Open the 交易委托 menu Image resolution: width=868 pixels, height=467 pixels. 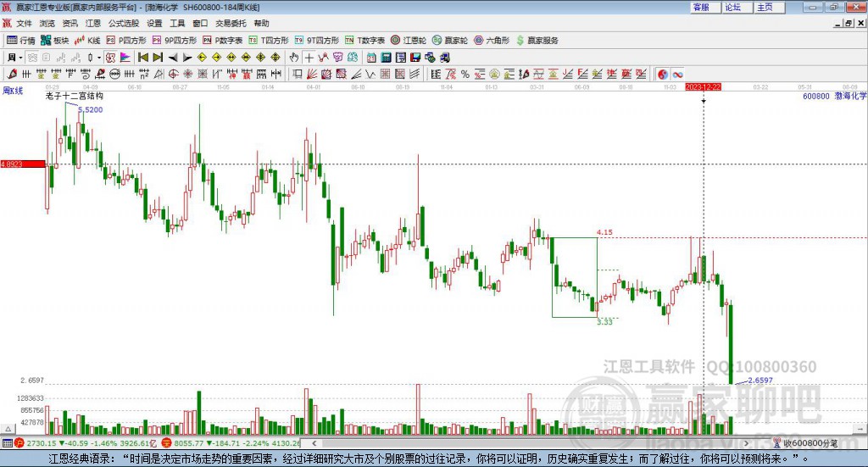(231, 23)
